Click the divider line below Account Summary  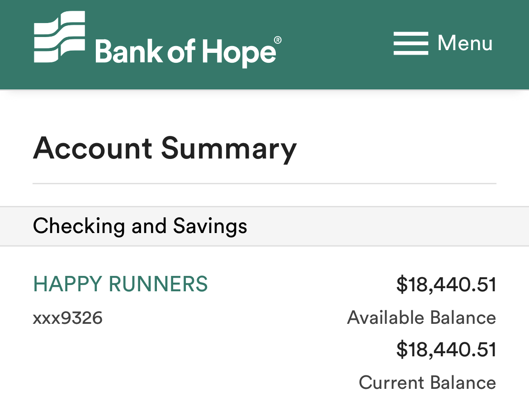pyautogui.click(x=264, y=184)
